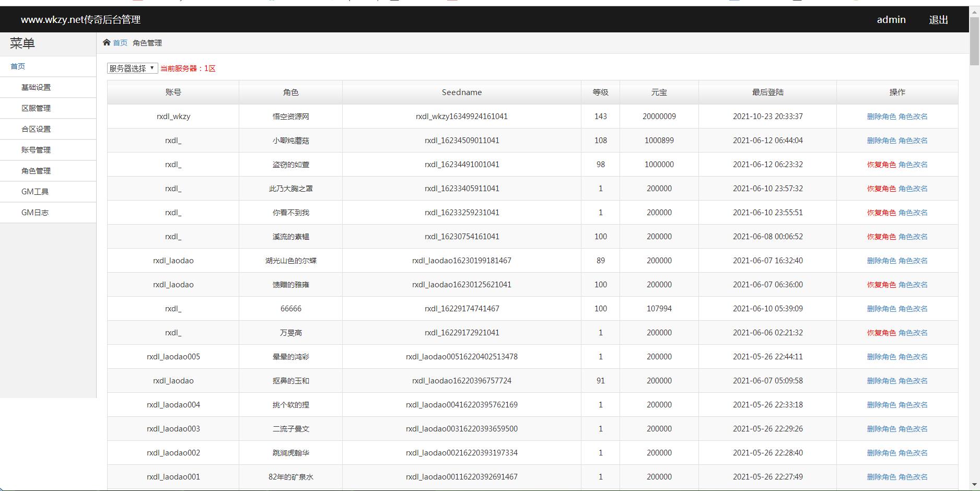Click the 首页 breadcrumb link
The width and height of the screenshot is (980, 491).
tap(120, 43)
